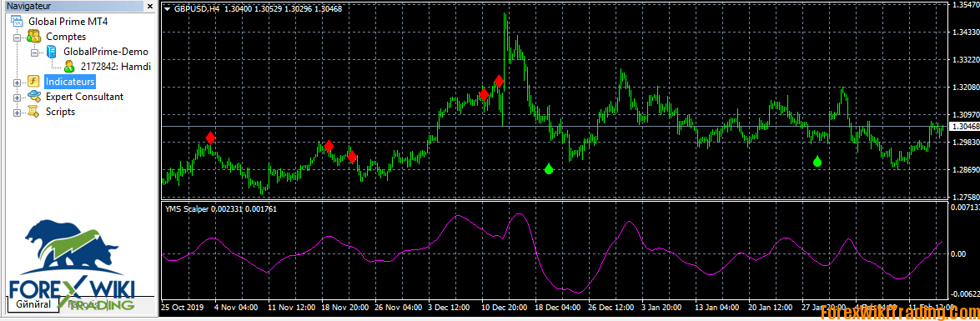The height and width of the screenshot is (321, 980).
Task: Click the Comptes accounts folder icon
Action: [x=34, y=37]
